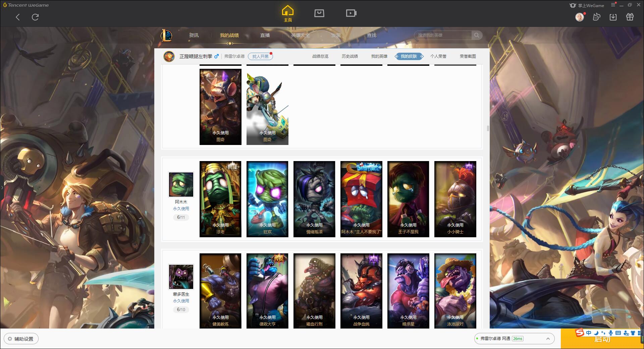Click the 掌上WeGame mobile link
Viewport: 644px width, 349px height.
point(587,5)
